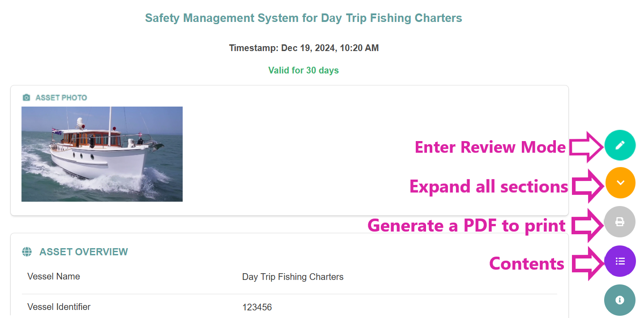Click the gray printer icon button
Viewport: 644px width, 318px height.
click(620, 222)
